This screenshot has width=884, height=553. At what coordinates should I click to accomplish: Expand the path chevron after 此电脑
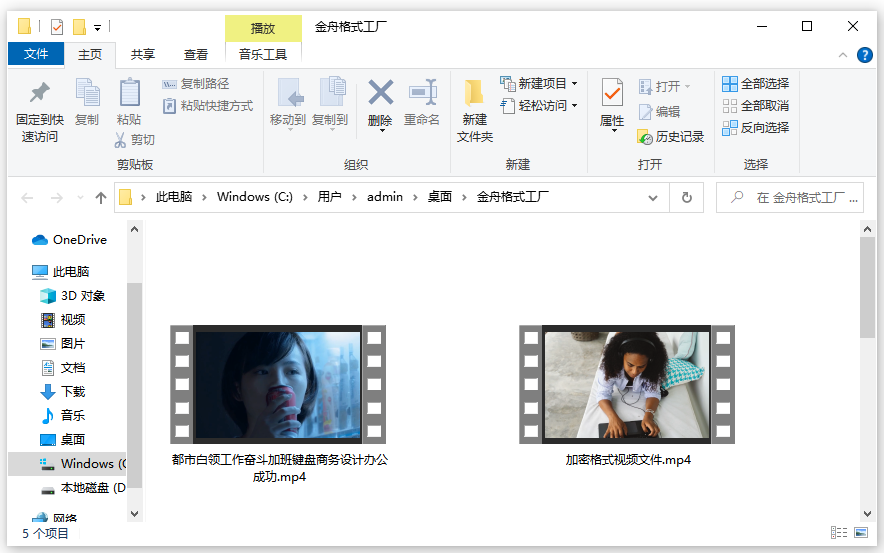click(x=204, y=197)
